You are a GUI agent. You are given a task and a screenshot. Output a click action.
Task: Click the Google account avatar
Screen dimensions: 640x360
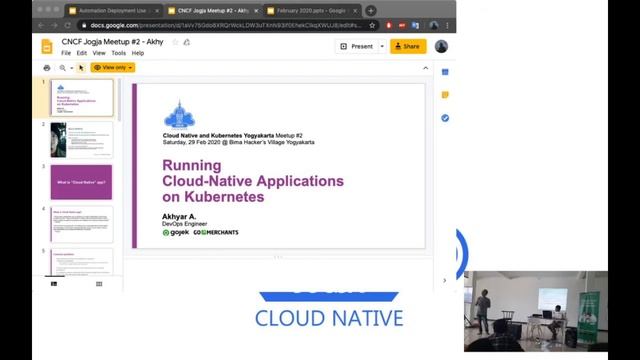[441, 46]
